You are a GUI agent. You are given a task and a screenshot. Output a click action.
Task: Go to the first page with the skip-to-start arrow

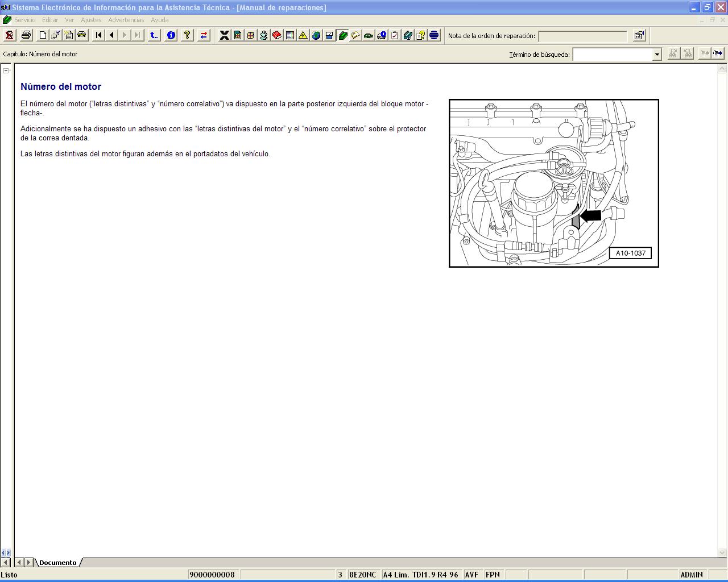[x=99, y=35]
